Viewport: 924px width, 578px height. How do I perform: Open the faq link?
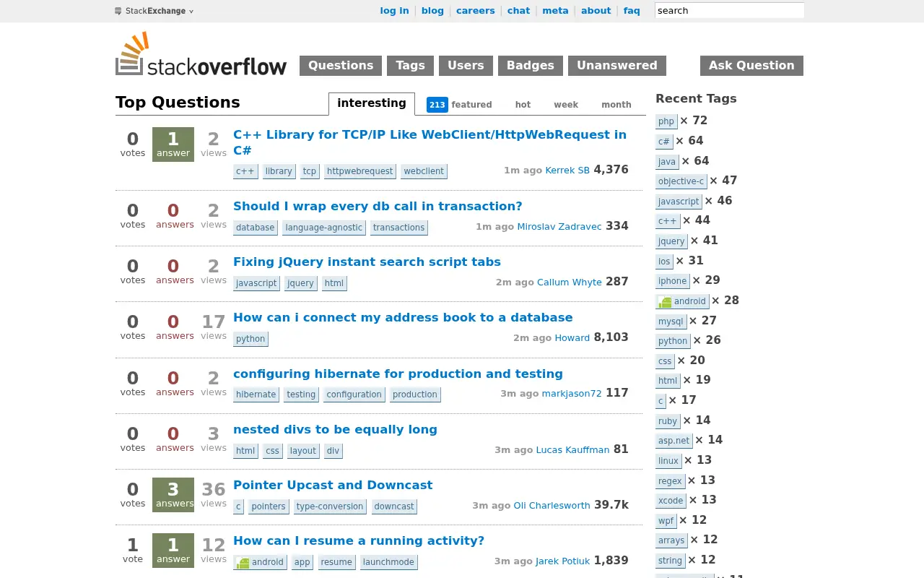[x=632, y=11]
